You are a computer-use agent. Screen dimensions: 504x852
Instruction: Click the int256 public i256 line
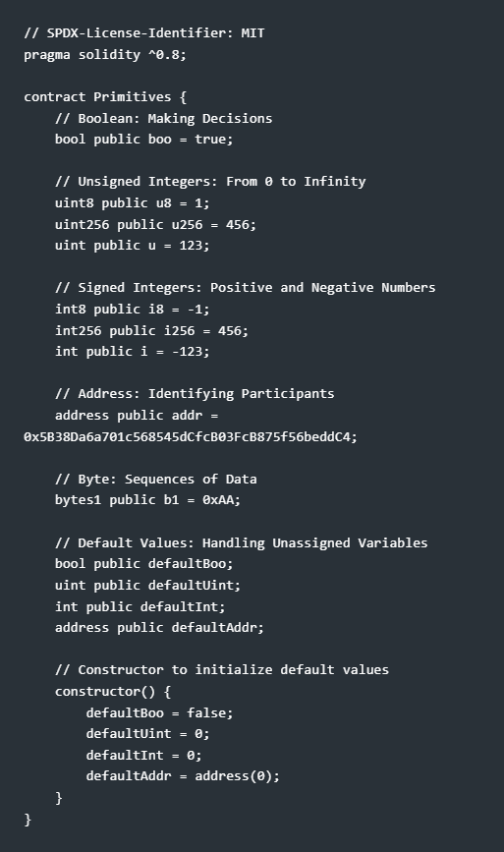[151, 330]
